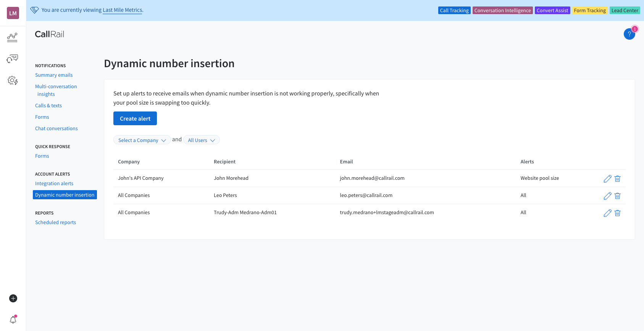644x331 pixels.
Task: Open the analytics reports icon in sidebar
Action: (x=12, y=37)
